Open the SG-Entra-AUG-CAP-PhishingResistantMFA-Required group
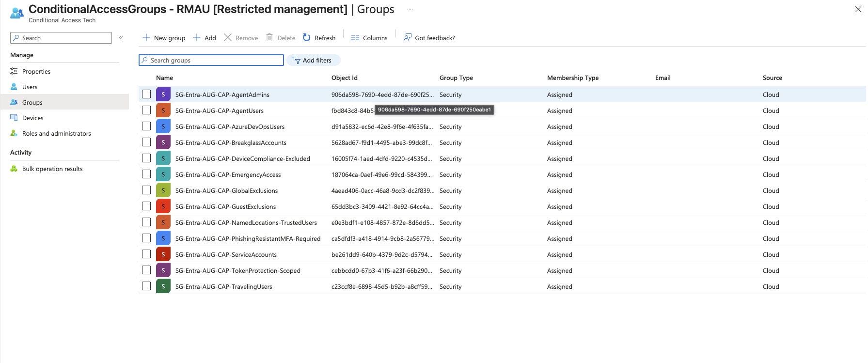 [x=248, y=238]
